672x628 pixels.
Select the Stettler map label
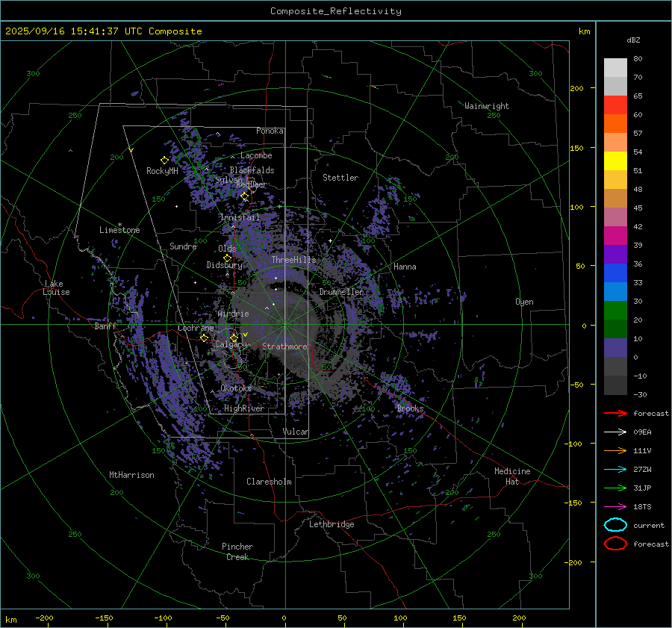pos(340,178)
